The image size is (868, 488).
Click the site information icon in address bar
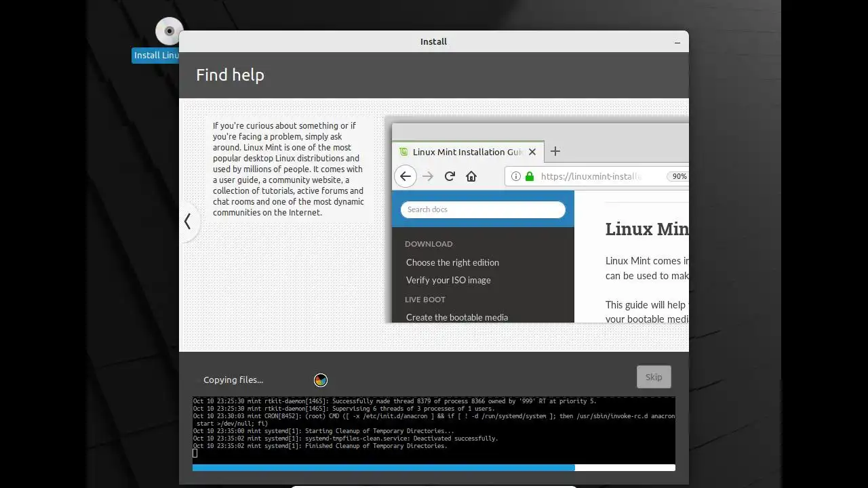tap(515, 176)
